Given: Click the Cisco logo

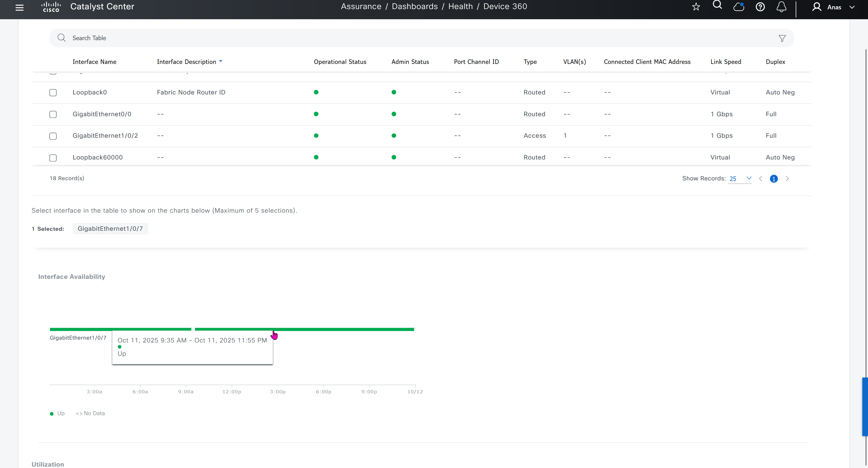Looking at the screenshot, I should [51, 7].
